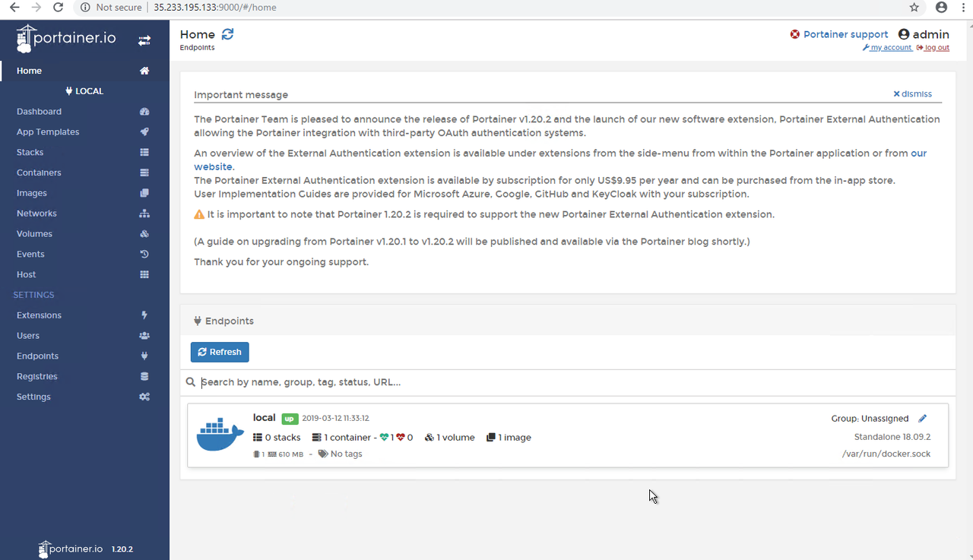Click the green 'up' status badge

(290, 419)
